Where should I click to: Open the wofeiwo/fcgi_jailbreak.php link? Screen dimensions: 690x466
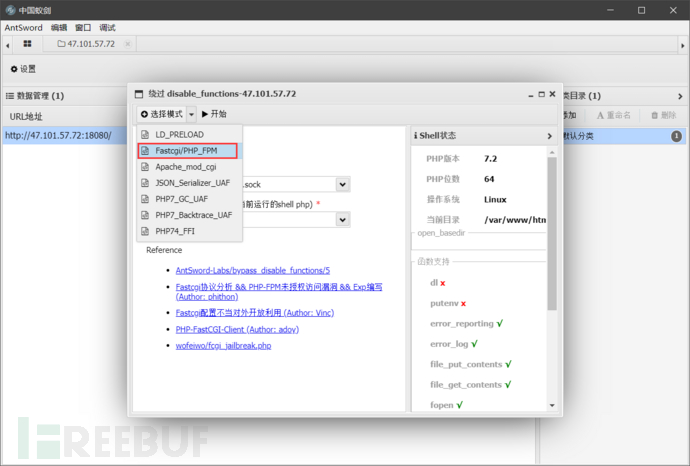click(x=223, y=345)
